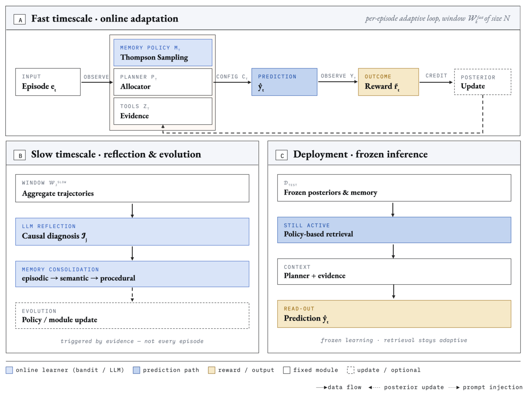Click the 'Deployment · frozen inference' heading
The height and width of the screenshot is (399, 532).
click(x=360, y=154)
